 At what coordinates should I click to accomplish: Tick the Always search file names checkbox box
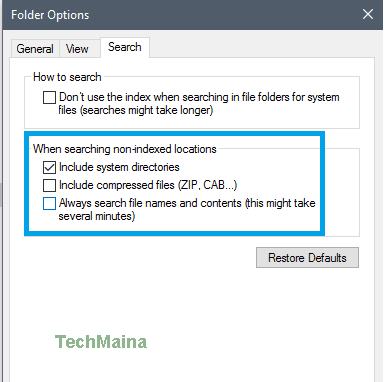point(49,203)
